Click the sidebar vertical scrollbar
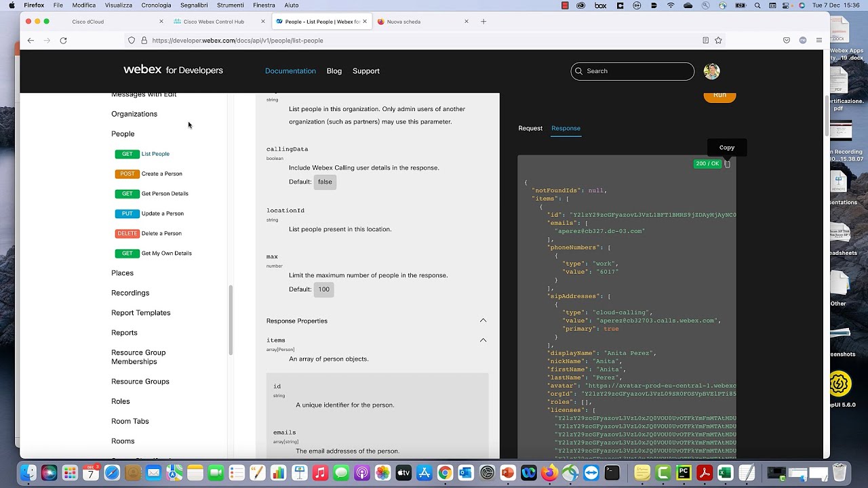The image size is (868, 488). pyautogui.click(x=231, y=320)
